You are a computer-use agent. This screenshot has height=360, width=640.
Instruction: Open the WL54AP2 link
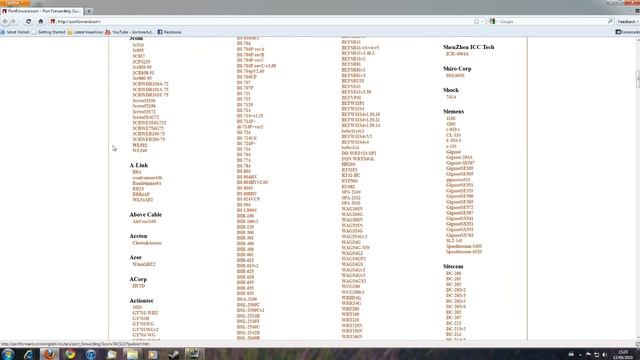click(x=143, y=200)
